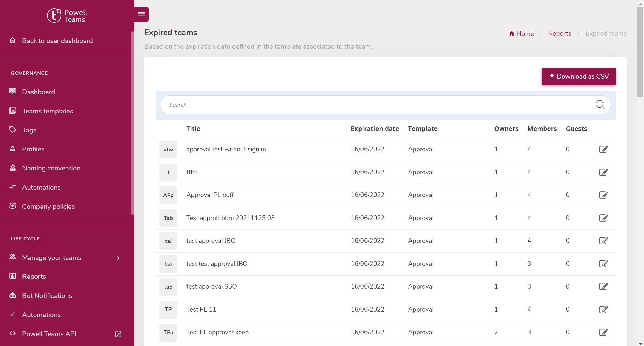Click the 'APp' team avatar
The height and width of the screenshot is (346, 644).
pyautogui.click(x=168, y=195)
